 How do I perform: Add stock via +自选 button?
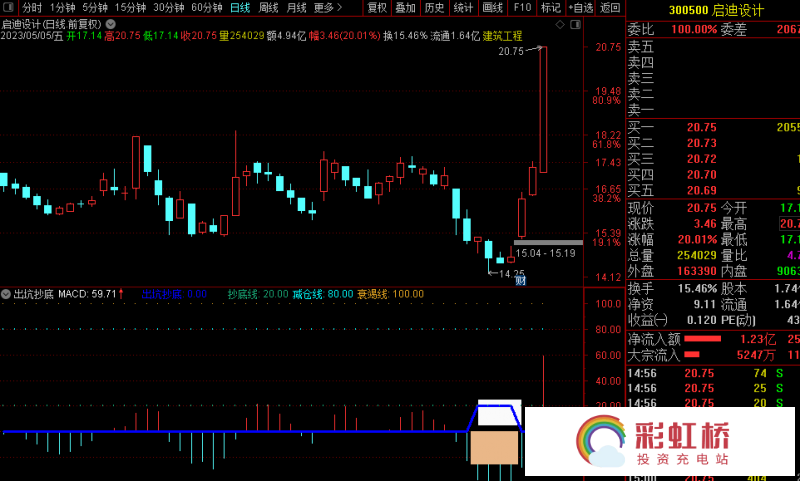tap(581, 8)
